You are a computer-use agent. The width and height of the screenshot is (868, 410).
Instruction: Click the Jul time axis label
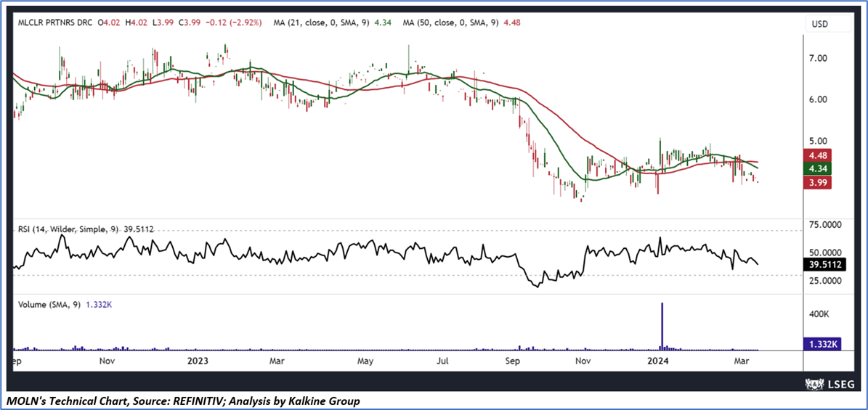(442, 361)
